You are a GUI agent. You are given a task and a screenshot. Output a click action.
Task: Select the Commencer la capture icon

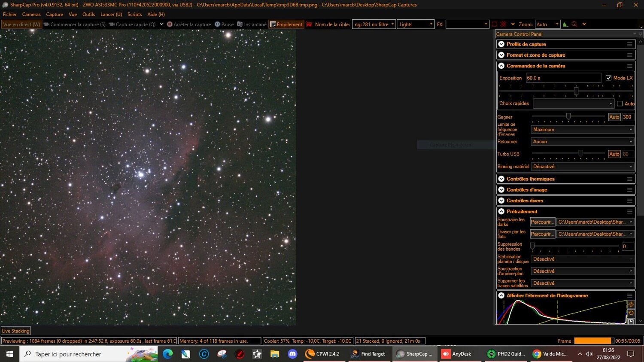point(47,24)
